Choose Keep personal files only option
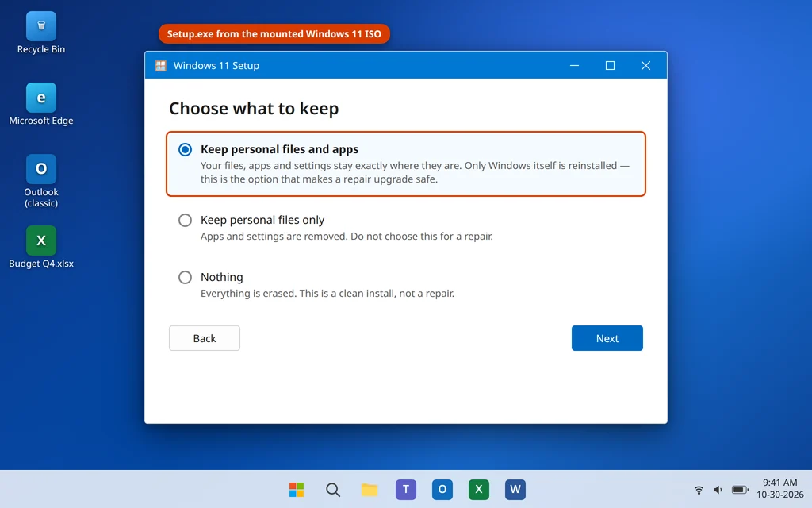The height and width of the screenshot is (508, 812). tap(185, 221)
